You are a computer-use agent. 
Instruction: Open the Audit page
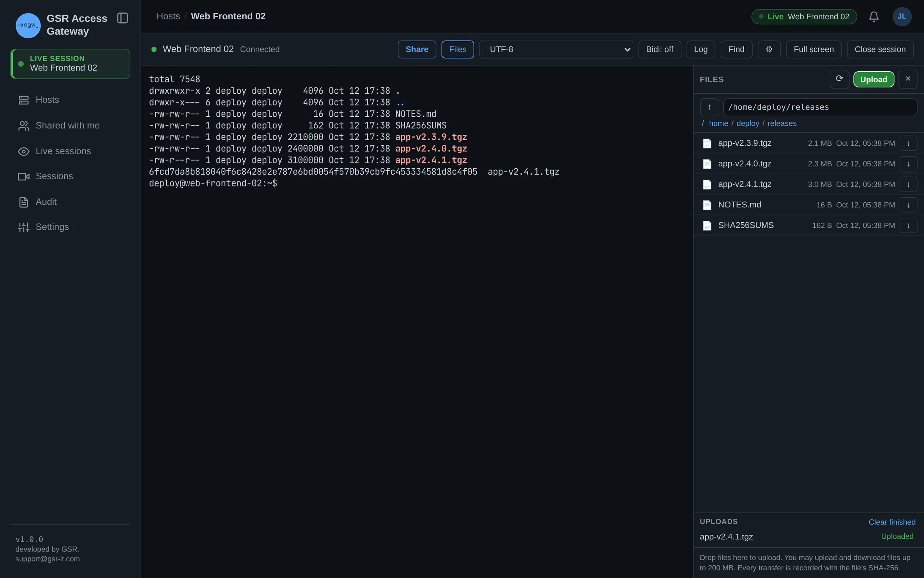coord(70,202)
